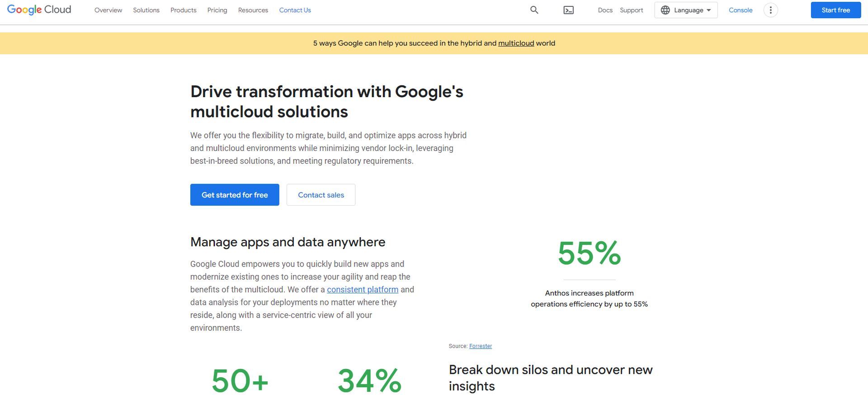This screenshot has width=868, height=395.
Task: Open the Console link
Action: point(741,10)
